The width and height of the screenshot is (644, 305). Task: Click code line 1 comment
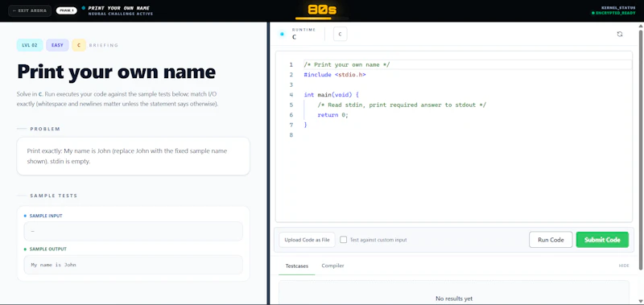pos(347,65)
